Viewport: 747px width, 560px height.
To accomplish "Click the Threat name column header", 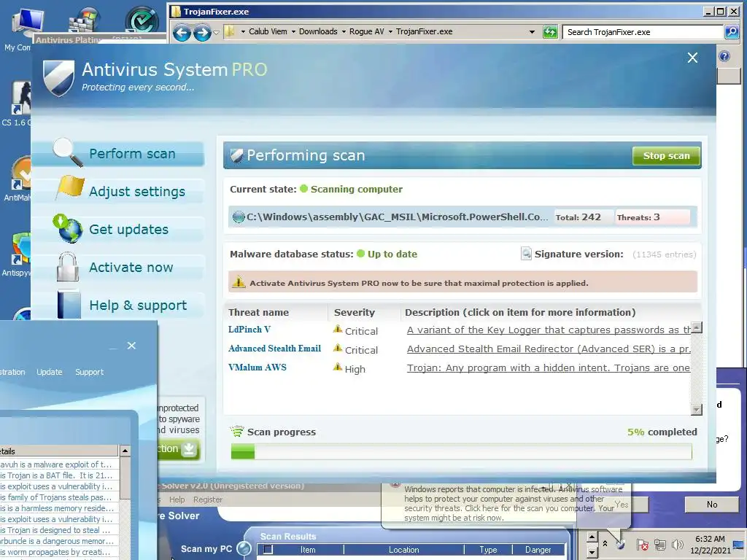I will tap(258, 312).
